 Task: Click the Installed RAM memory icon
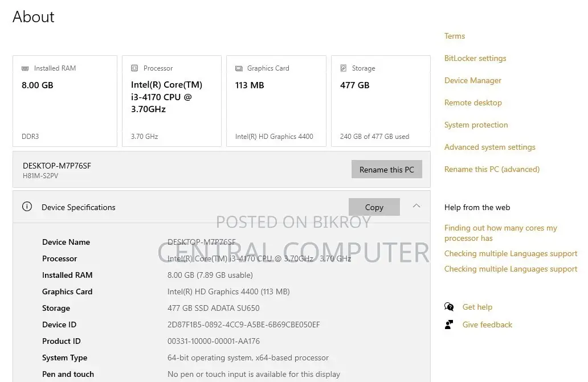pyautogui.click(x=25, y=68)
